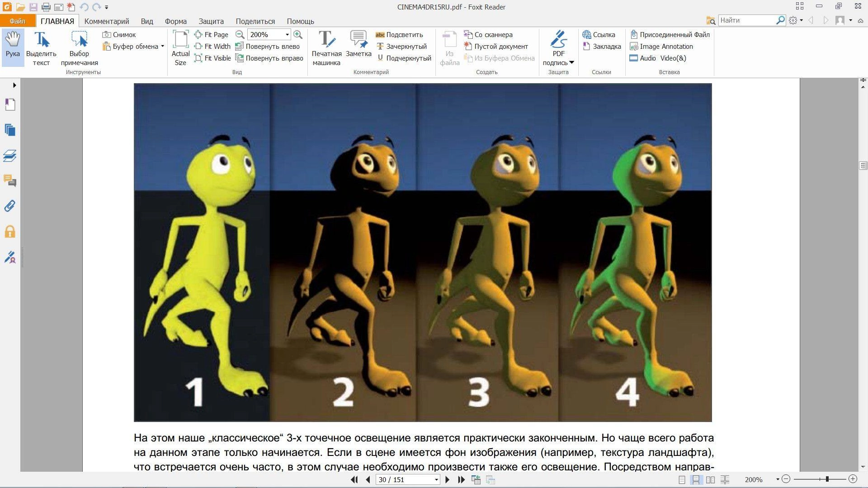
Task: Insert Image Annotation
Action: (x=661, y=46)
